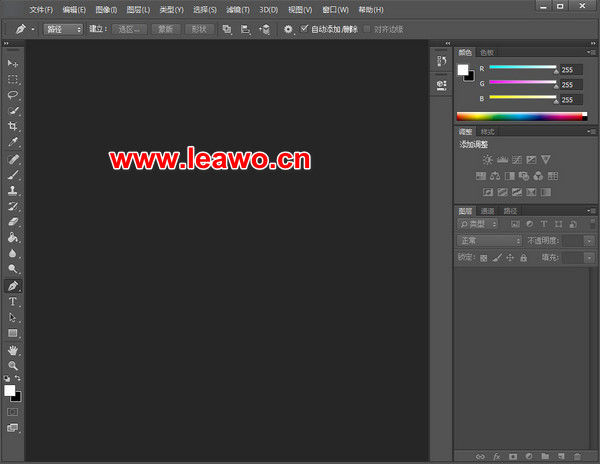The image size is (600, 464).
Task: Toggle type layer filter
Action: pyautogui.click(x=544, y=224)
